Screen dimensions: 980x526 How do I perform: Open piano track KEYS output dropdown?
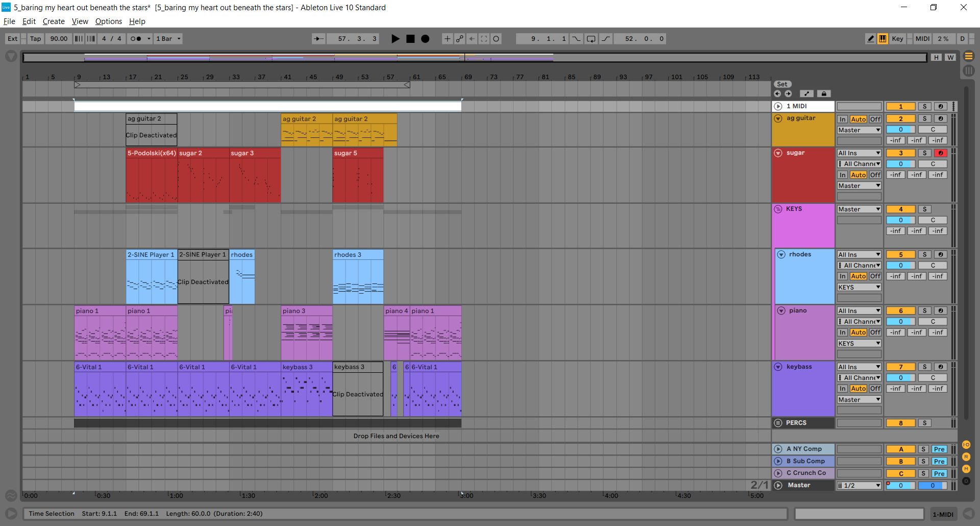[x=859, y=344]
